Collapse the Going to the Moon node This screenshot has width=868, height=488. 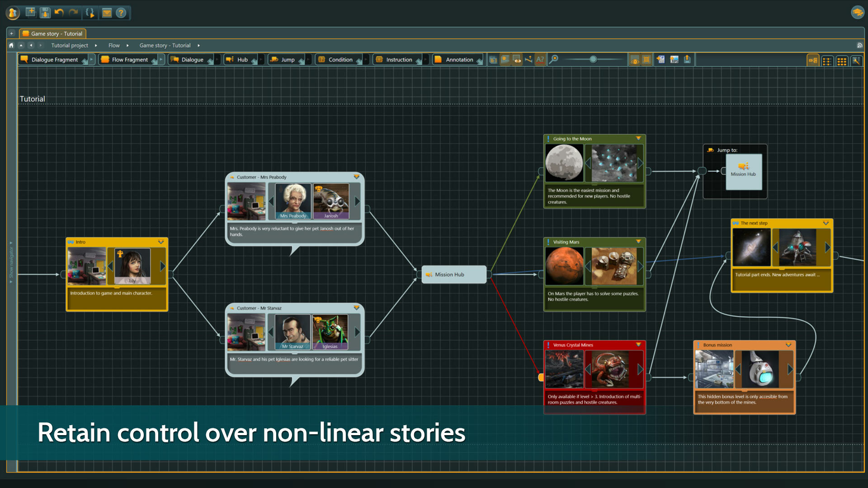point(639,139)
